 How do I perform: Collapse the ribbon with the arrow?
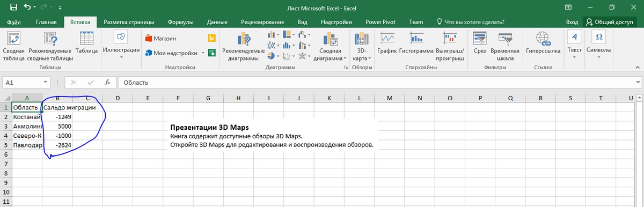pyautogui.click(x=638, y=68)
